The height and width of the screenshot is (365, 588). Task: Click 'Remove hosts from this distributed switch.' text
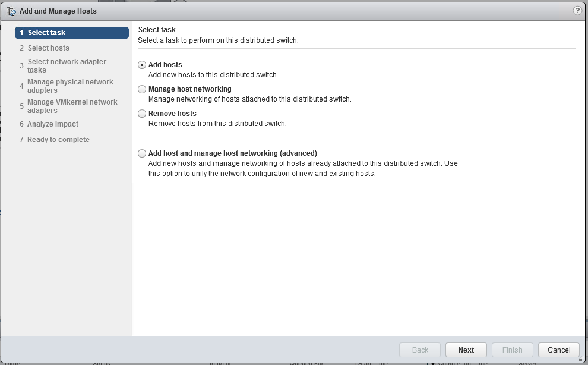pyautogui.click(x=217, y=124)
